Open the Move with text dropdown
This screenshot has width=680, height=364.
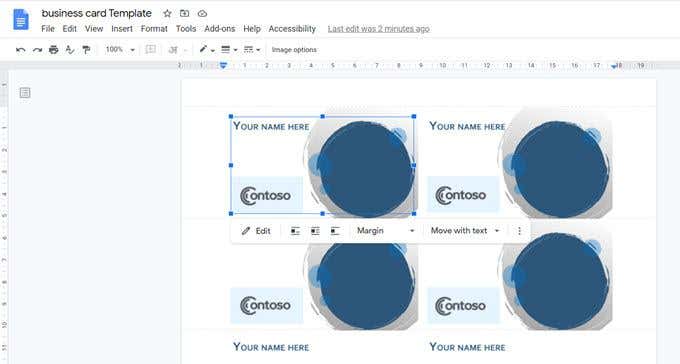click(465, 231)
